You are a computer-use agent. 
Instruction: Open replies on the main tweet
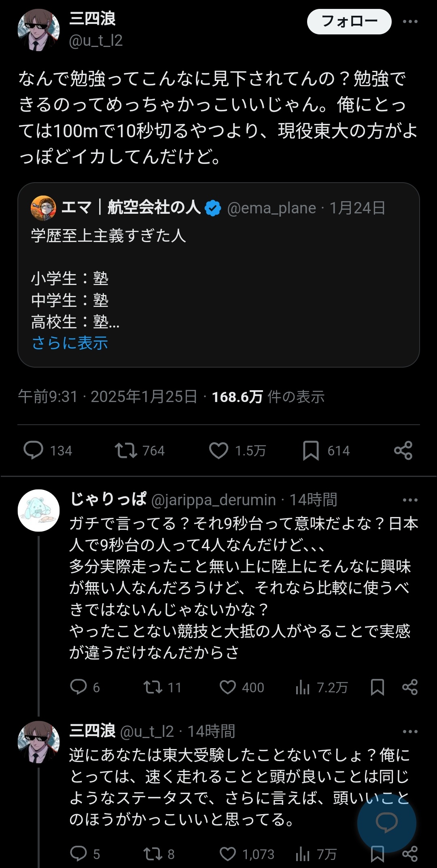coord(33,451)
